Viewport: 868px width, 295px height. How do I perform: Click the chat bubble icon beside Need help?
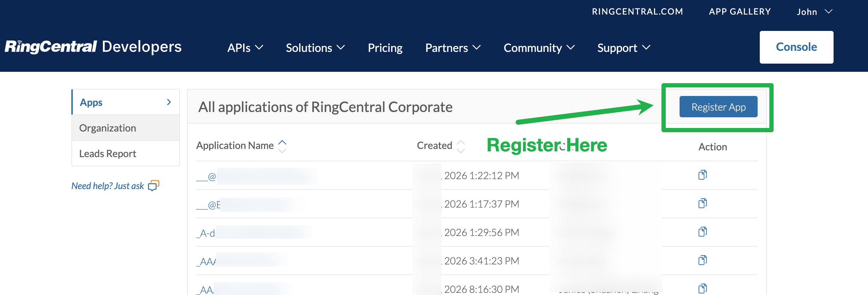coord(154,186)
